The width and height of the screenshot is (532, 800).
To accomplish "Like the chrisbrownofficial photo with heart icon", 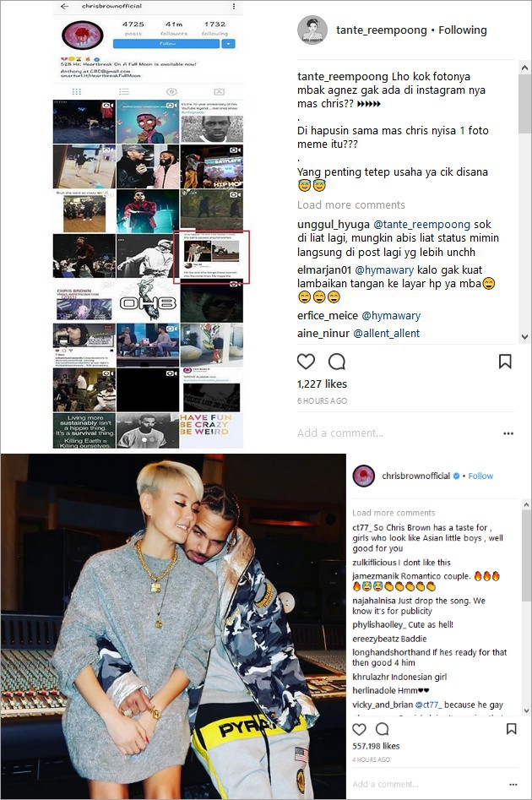I will [359, 729].
